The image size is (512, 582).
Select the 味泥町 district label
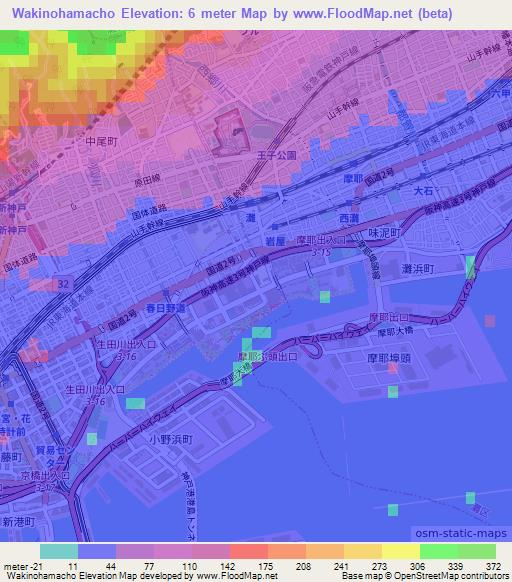(385, 233)
